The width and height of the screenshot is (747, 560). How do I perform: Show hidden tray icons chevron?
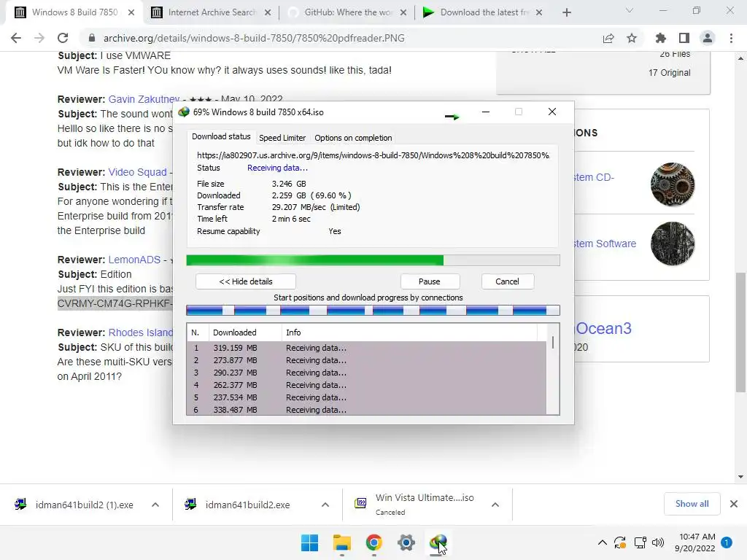(602, 542)
